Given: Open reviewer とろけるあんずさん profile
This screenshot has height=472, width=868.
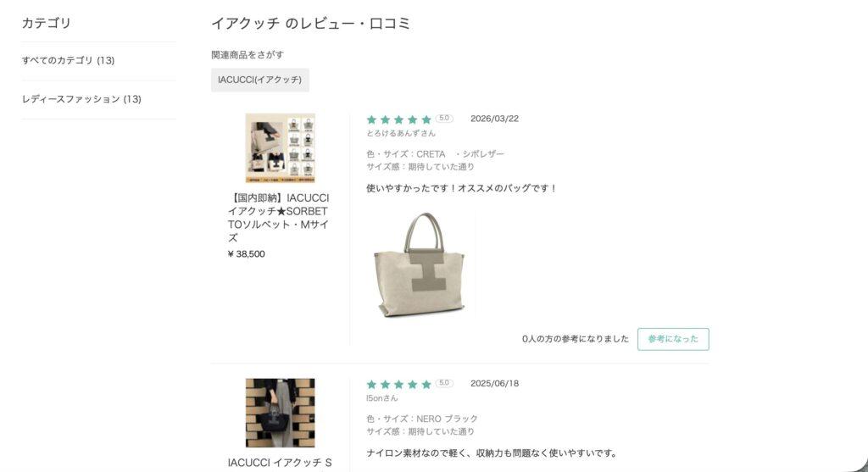Looking at the screenshot, I should pos(401,133).
